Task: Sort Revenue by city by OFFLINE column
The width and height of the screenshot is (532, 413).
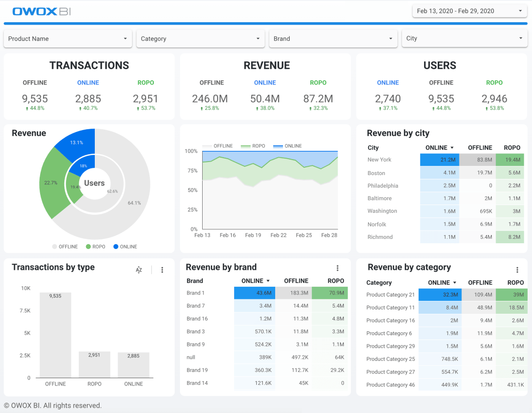Action: [480, 147]
